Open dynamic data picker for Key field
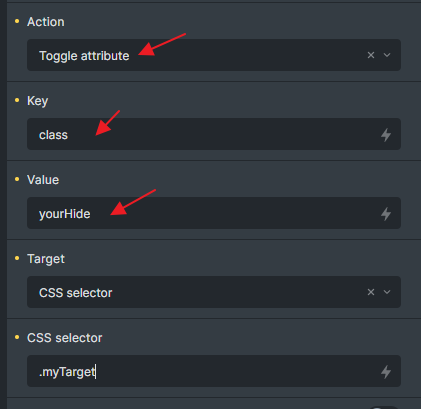The width and height of the screenshot is (421, 409). click(386, 135)
